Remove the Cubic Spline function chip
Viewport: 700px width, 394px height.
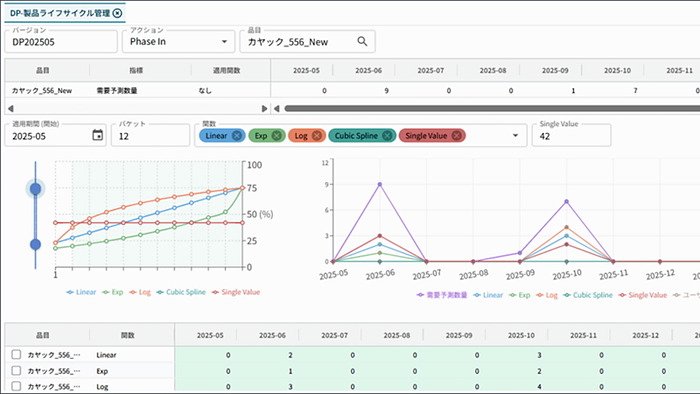point(387,136)
